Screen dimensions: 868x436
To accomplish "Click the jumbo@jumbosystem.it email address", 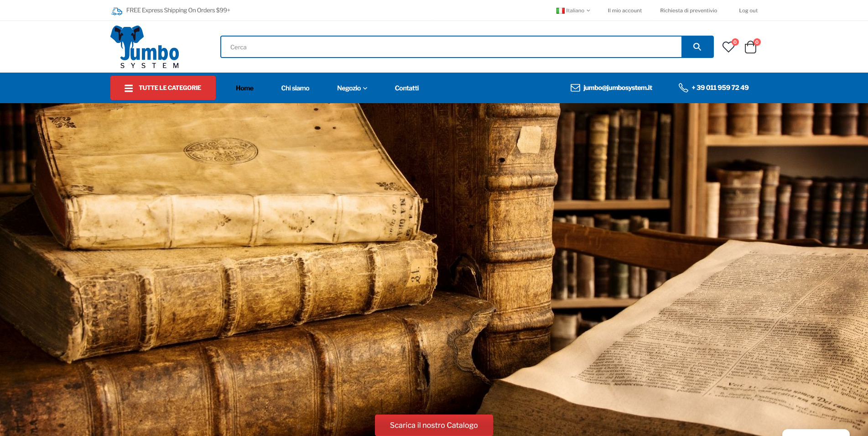I will [x=618, y=88].
